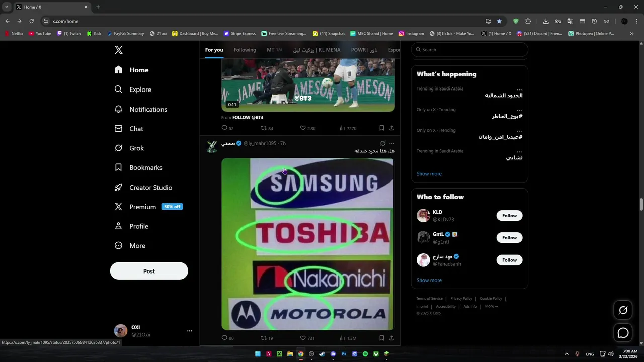The image size is (644, 362).
Task: Bookmark the ly_mahr1095 post
Action: pos(382,338)
